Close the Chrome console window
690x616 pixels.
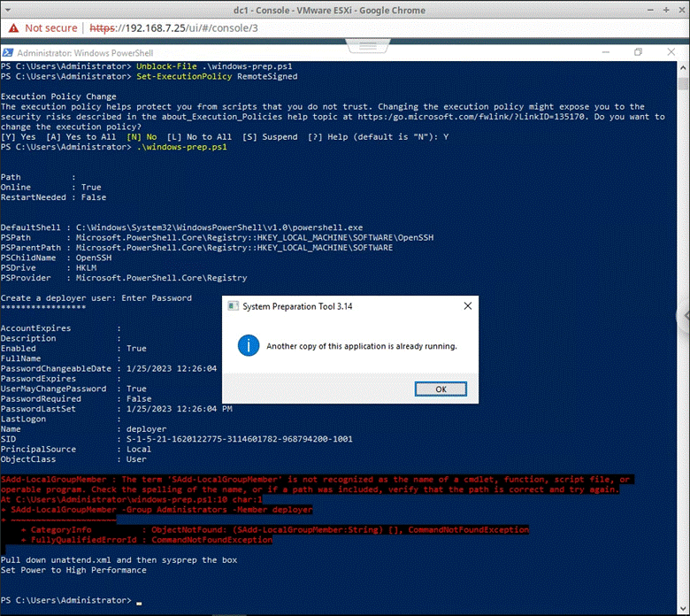pos(681,10)
